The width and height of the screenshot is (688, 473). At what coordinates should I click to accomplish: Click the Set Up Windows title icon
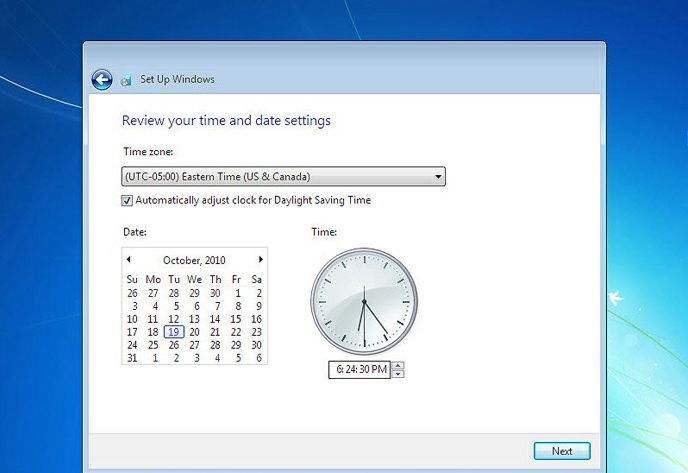126,80
